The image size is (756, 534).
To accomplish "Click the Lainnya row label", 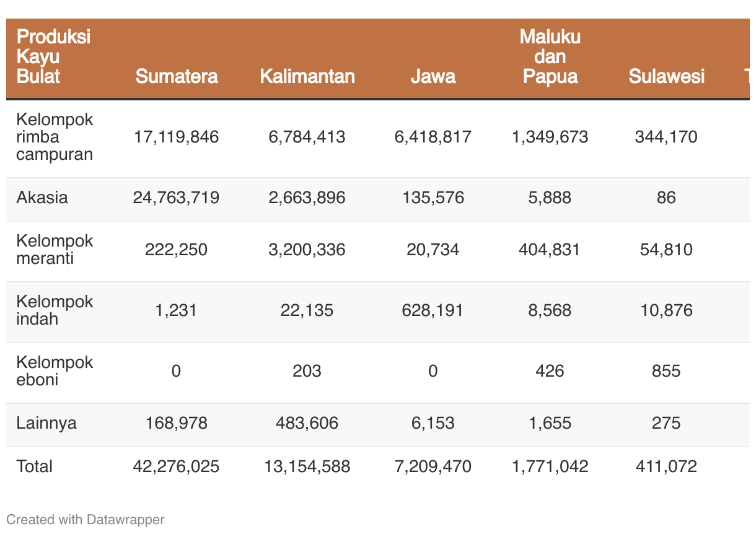I will point(46,423).
